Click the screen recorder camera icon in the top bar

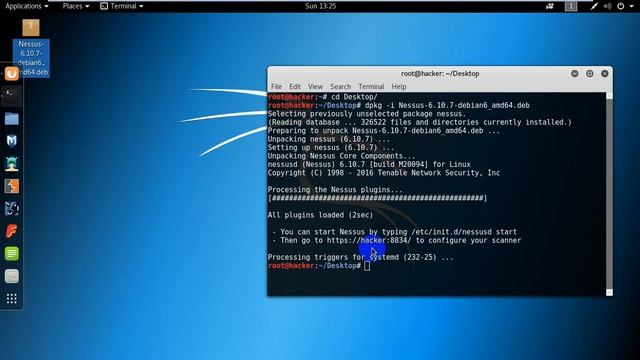click(550, 6)
